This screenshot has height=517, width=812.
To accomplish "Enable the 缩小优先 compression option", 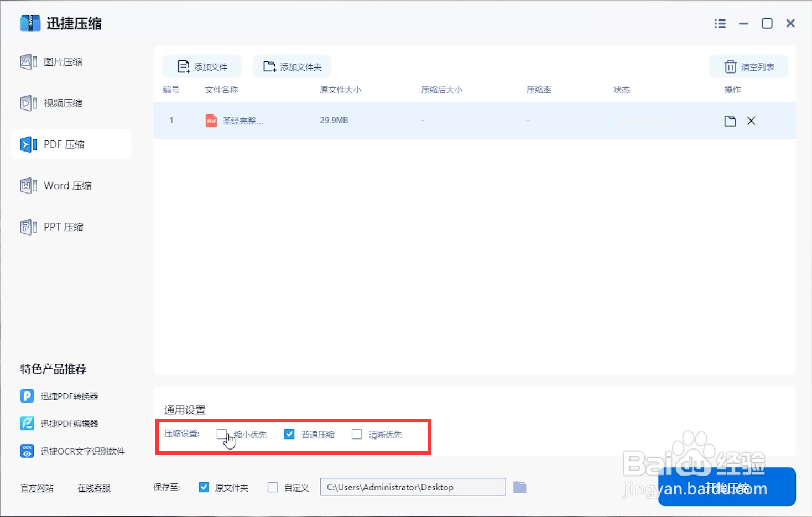I will [222, 434].
